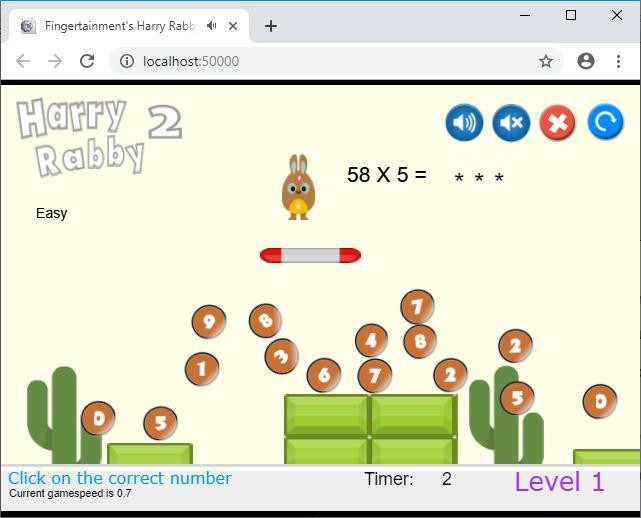Pick the 7 ball directly above the 8

(x=417, y=307)
